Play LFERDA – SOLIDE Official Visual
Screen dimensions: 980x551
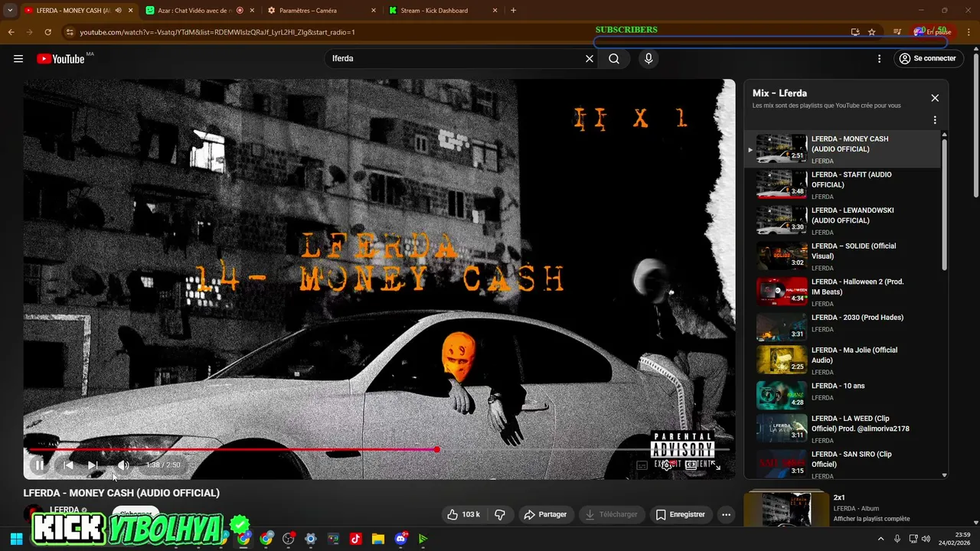tap(843, 256)
